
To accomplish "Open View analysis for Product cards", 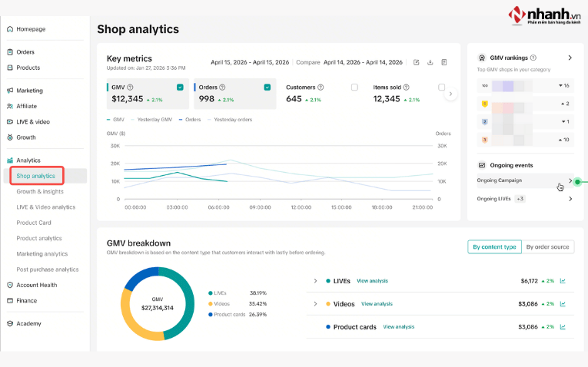I will pyautogui.click(x=399, y=327).
